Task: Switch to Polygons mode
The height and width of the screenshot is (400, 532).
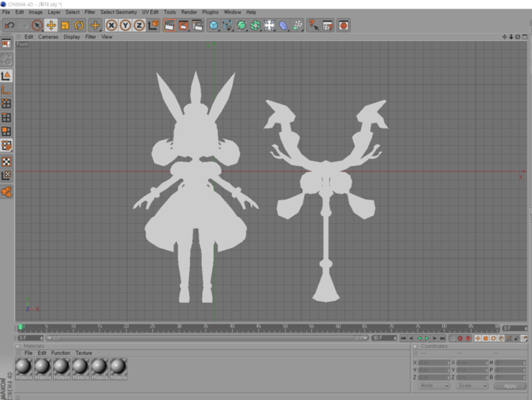Action: (6, 131)
